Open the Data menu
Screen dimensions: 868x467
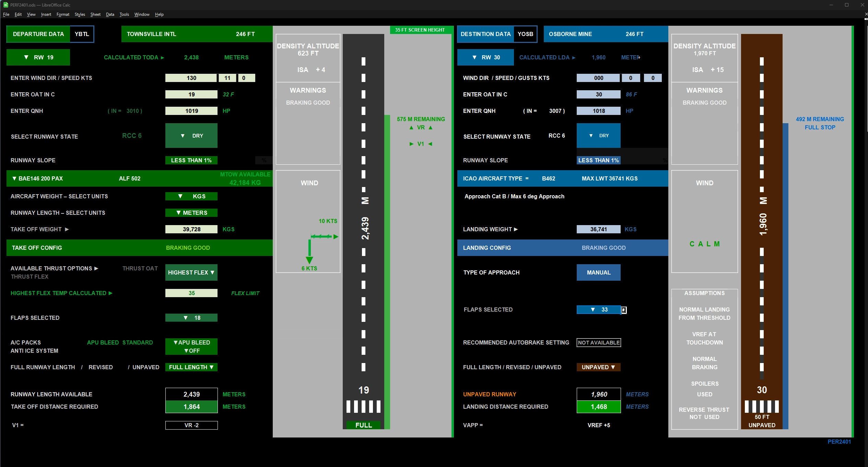coord(110,14)
